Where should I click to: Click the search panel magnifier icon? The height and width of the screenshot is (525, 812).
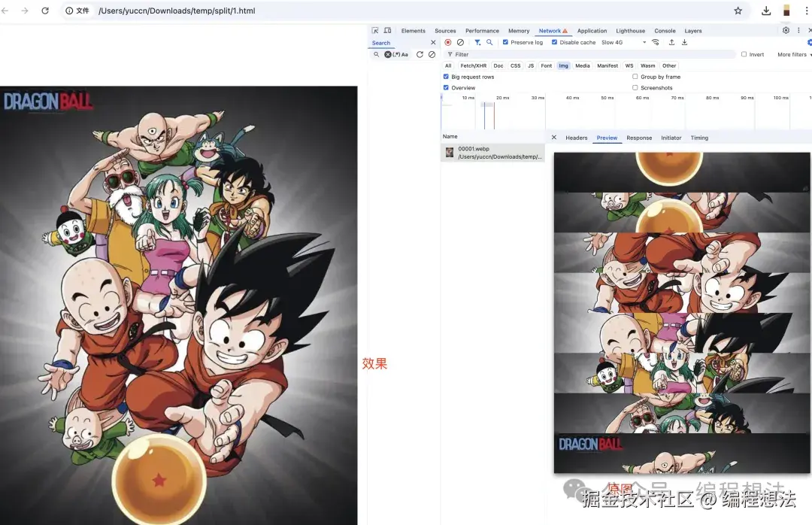pos(377,54)
